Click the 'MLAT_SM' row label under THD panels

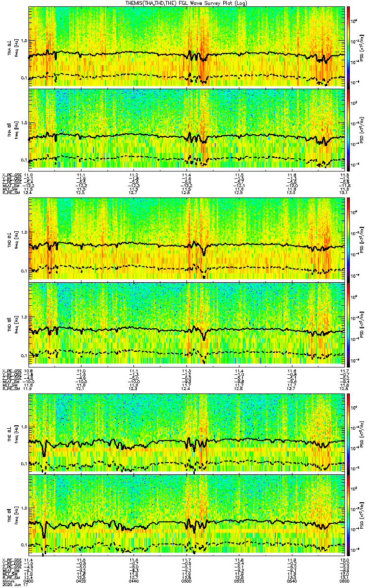[10, 381]
